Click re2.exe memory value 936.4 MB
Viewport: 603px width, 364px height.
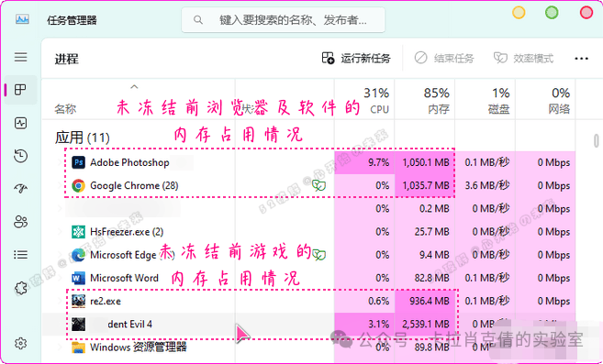[x=430, y=301]
